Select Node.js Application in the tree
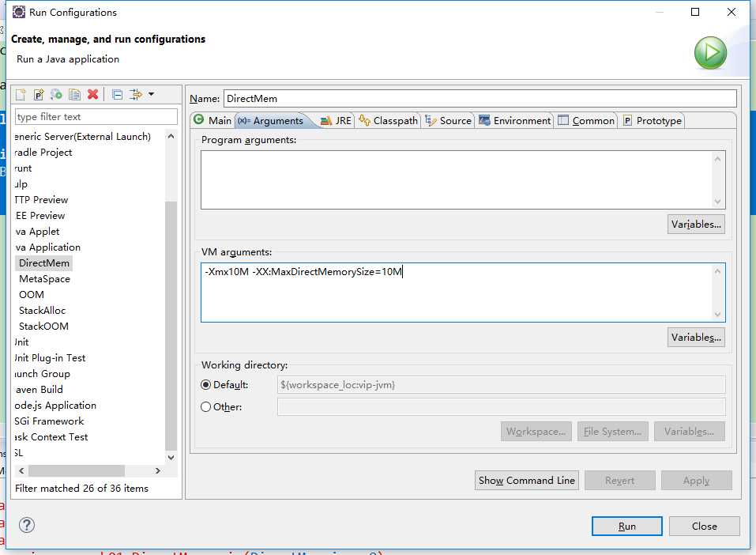This screenshot has height=555, width=756. (55, 406)
